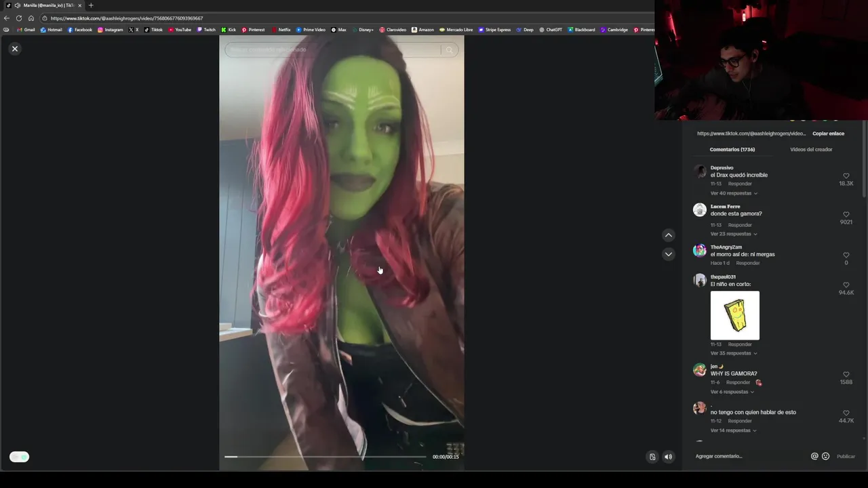Image resolution: width=868 pixels, height=488 pixels.
Task: Insert a mention with the @ icon
Action: tap(814, 456)
